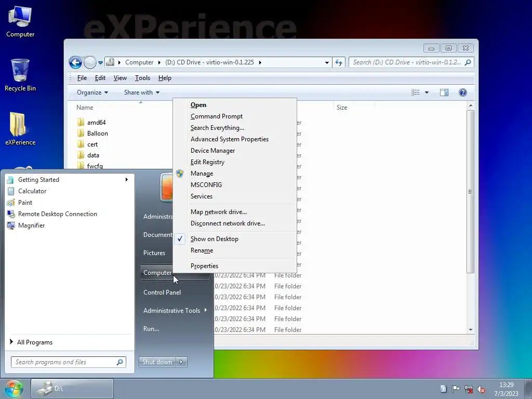Select the Recycle Bin desktop icon
532x399 pixels.
click(20, 75)
